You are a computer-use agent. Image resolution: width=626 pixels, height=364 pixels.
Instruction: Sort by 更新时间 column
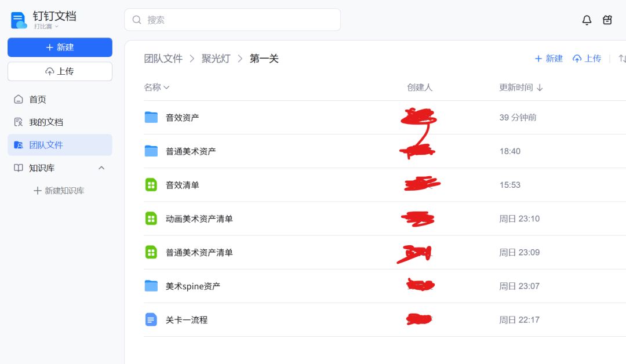(x=521, y=88)
